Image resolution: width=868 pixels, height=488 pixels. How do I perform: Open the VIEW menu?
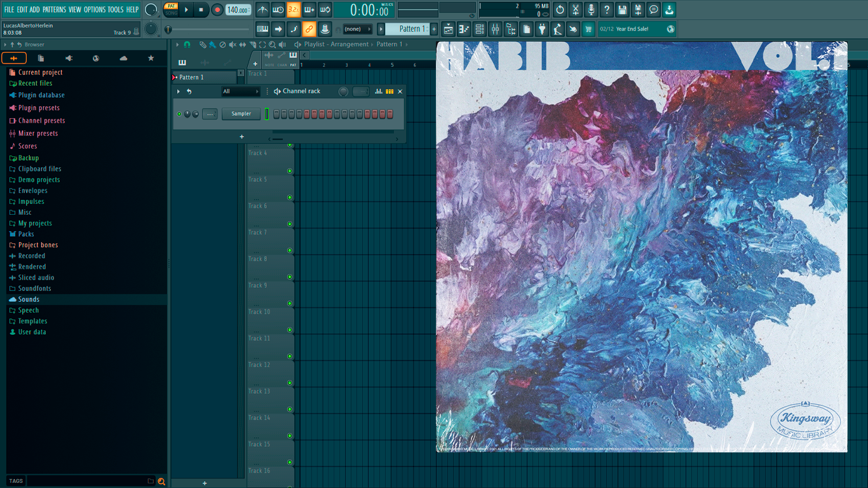click(75, 10)
